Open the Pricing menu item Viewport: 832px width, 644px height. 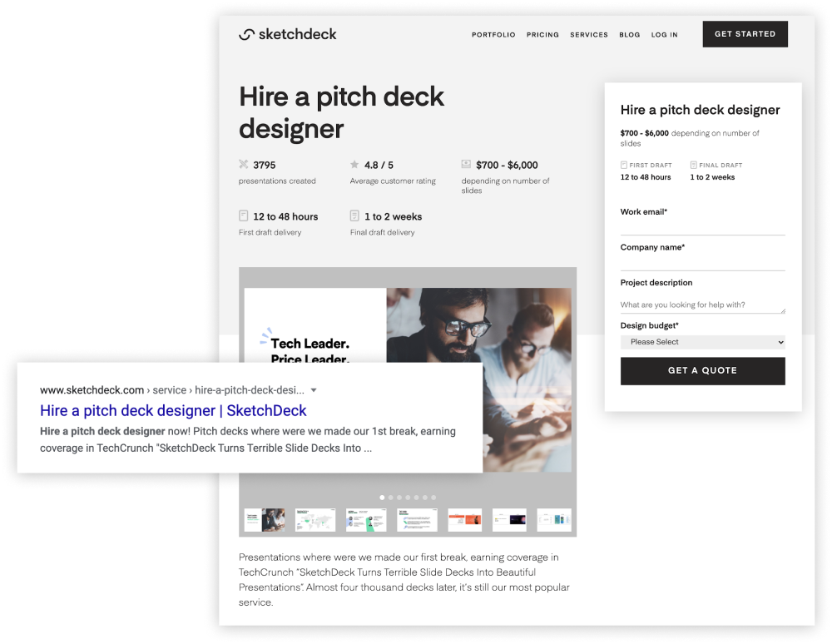click(x=542, y=34)
